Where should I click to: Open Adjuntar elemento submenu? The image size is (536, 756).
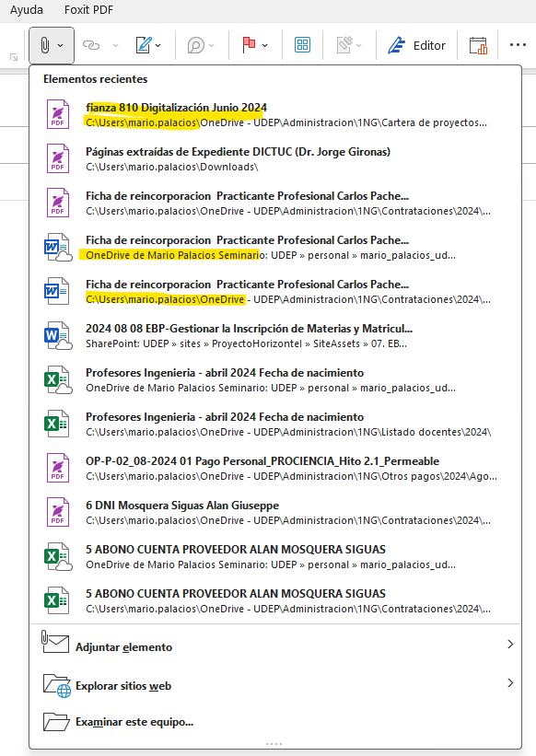click(275, 646)
